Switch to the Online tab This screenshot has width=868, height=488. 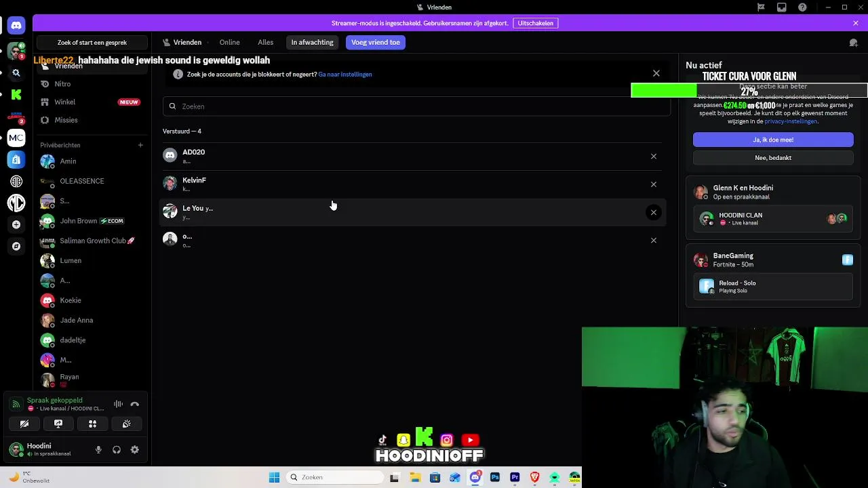tap(229, 43)
